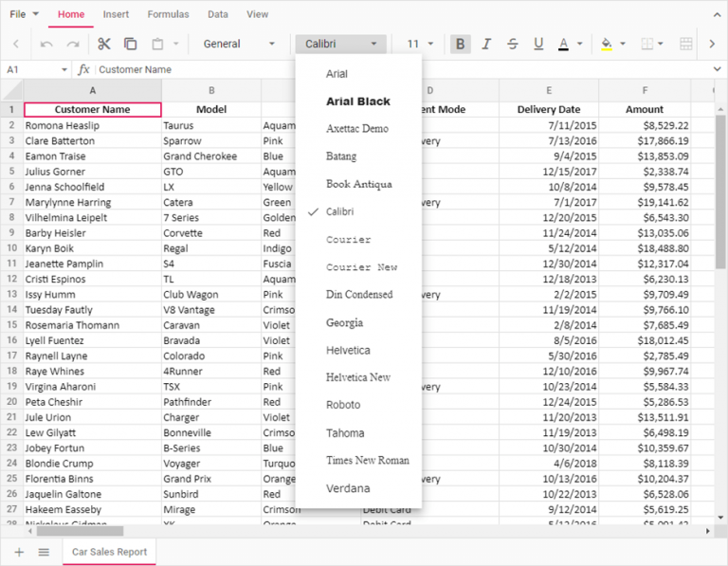Viewport: 728px width, 566px height.
Task: Select Georgia in the font list
Action: tap(344, 322)
